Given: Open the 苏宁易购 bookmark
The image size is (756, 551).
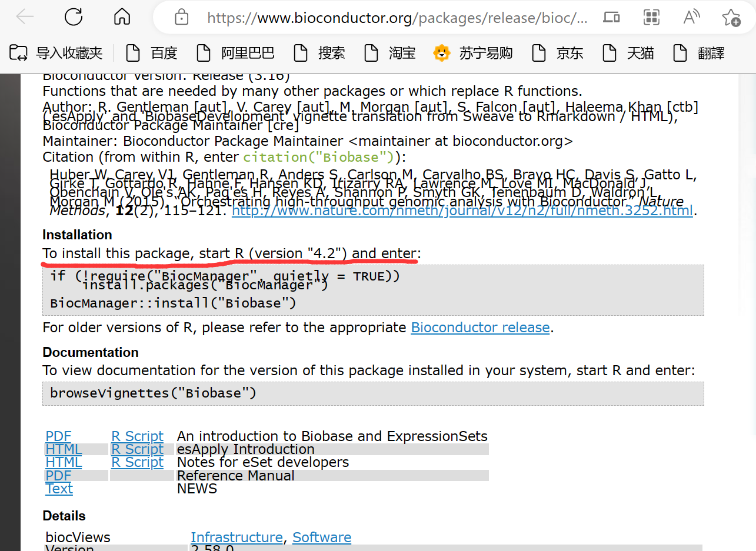Looking at the screenshot, I should tap(473, 53).
